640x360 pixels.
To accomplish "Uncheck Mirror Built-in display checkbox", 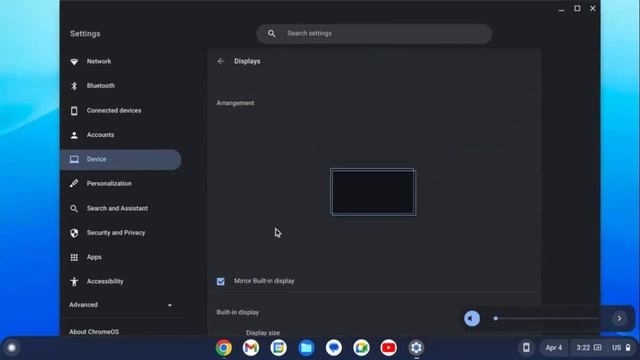I will (221, 281).
